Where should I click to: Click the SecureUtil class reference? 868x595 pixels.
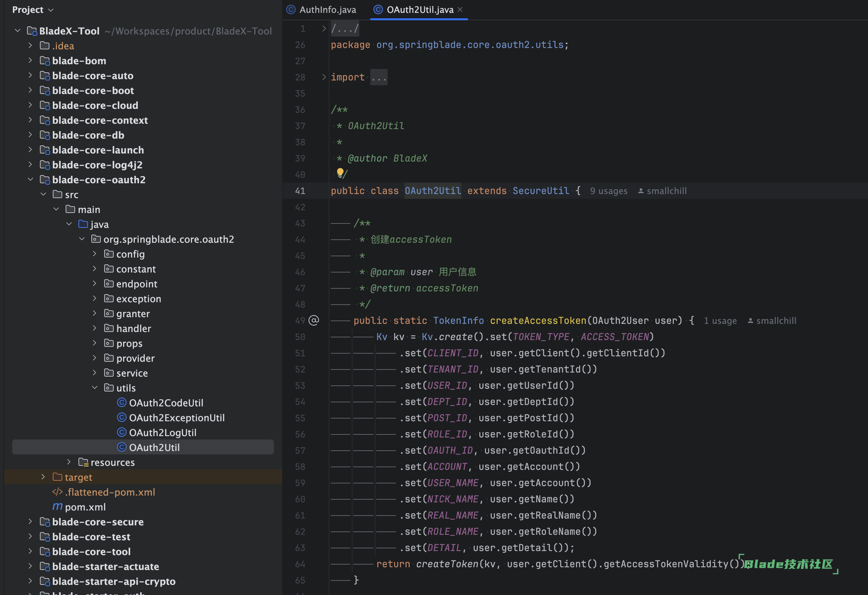tap(541, 191)
